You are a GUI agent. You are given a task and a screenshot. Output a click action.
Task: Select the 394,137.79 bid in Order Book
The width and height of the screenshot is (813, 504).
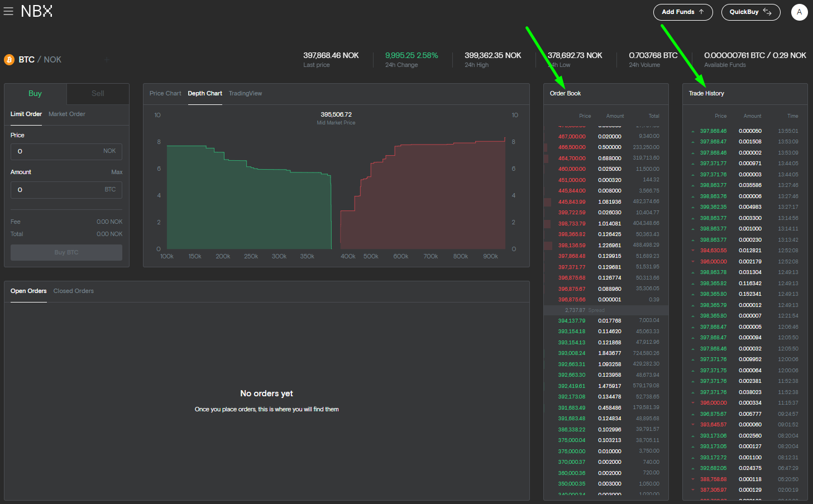[572, 321]
